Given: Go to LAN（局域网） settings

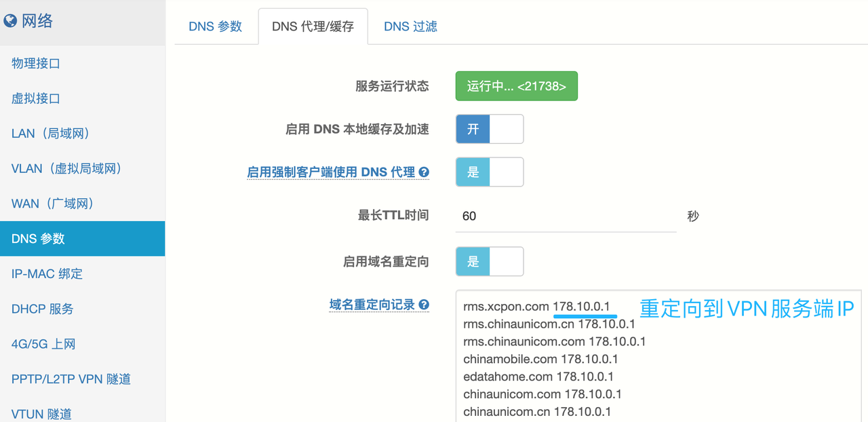Looking at the screenshot, I should (x=51, y=133).
